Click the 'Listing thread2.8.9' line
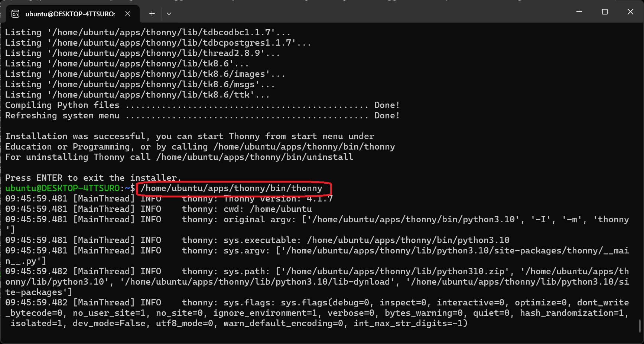The width and height of the screenshot is (644, 344). coord(143,53)
